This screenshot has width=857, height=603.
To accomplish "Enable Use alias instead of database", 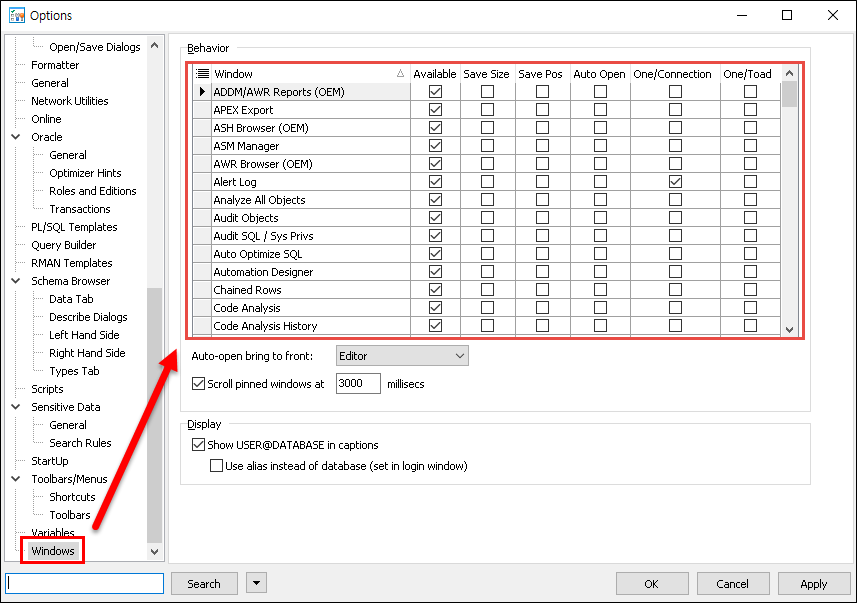I will click(216, 466).
